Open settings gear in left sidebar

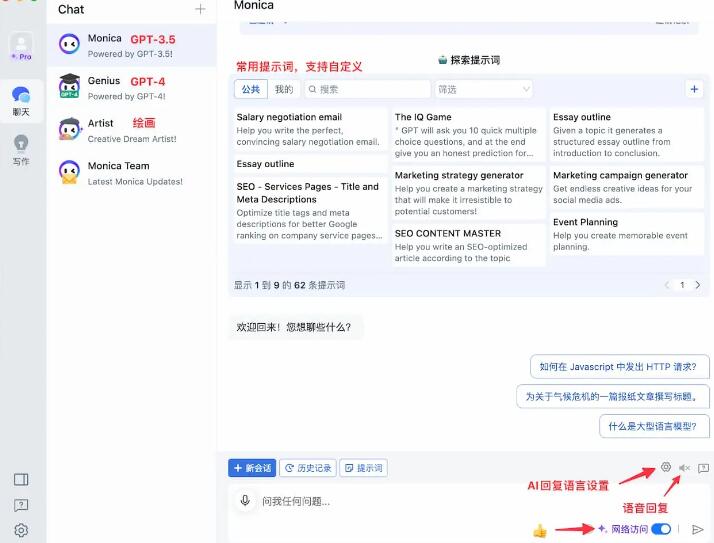click(x=21, y=530)
